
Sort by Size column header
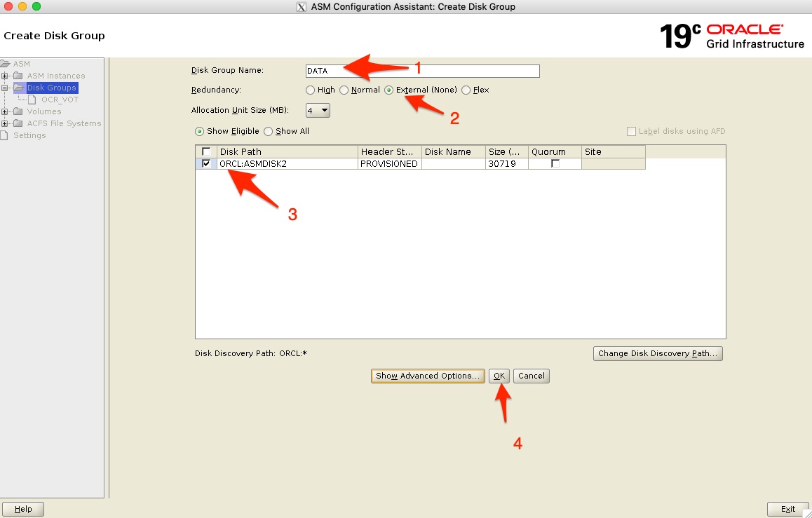[507, 151]
